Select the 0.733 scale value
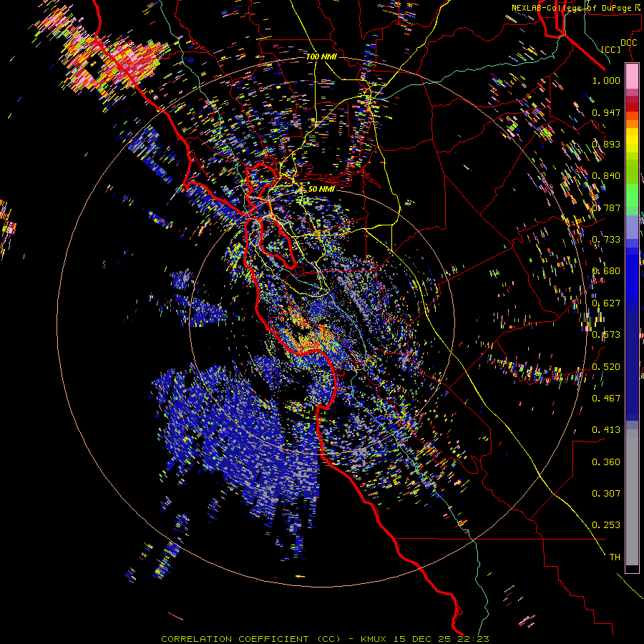 [606, 240]
